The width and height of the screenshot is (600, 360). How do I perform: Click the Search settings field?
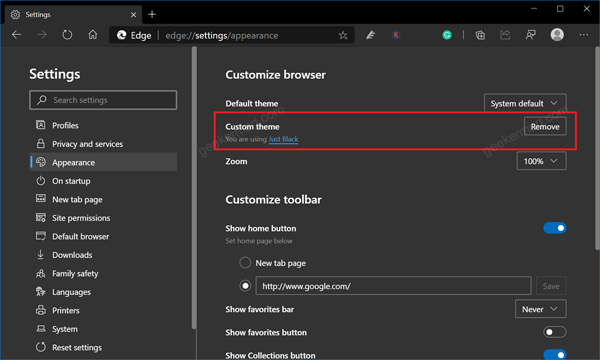tap(103, 100)
